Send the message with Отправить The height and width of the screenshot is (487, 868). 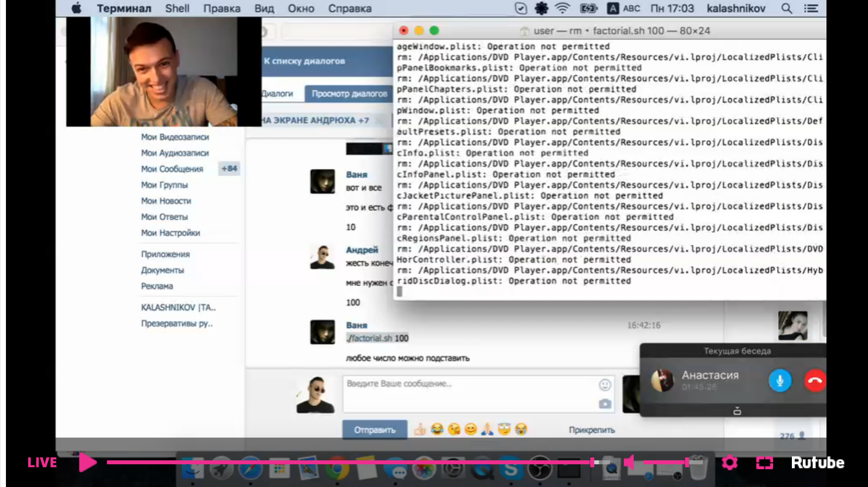[x=375, y=430]
